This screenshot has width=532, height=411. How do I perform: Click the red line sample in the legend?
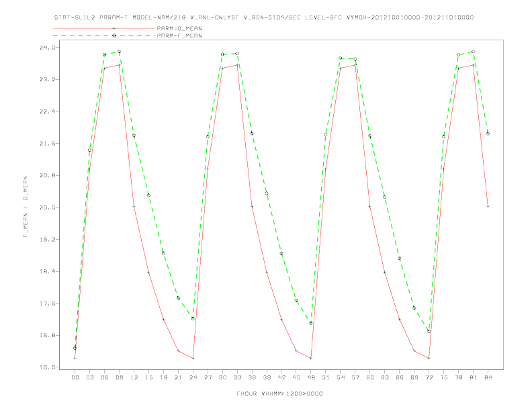[x=104, y=28]
